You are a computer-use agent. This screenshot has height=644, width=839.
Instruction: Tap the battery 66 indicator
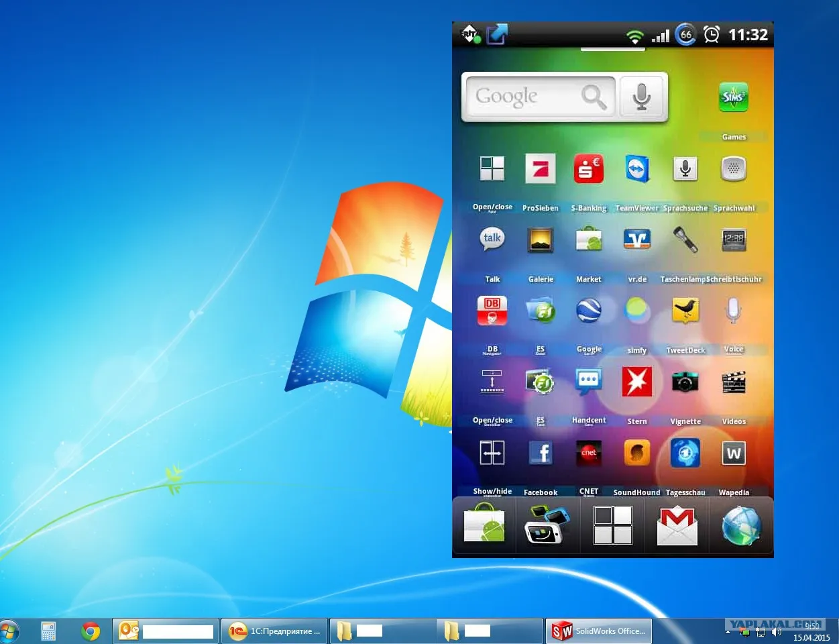coord(685,34)
